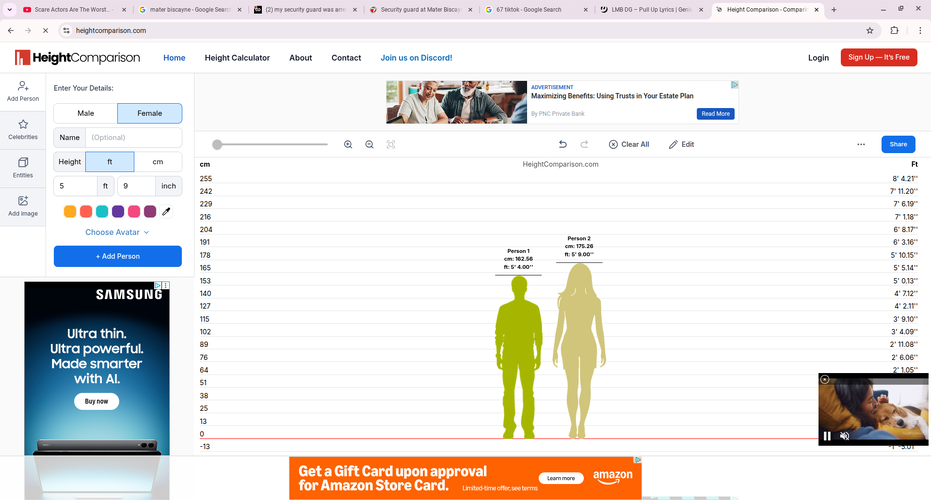Image resolution: width=931 pixels, height=500 pixels.
Task: Click the zoom out magnifier icon
Action: click(369, 144)
